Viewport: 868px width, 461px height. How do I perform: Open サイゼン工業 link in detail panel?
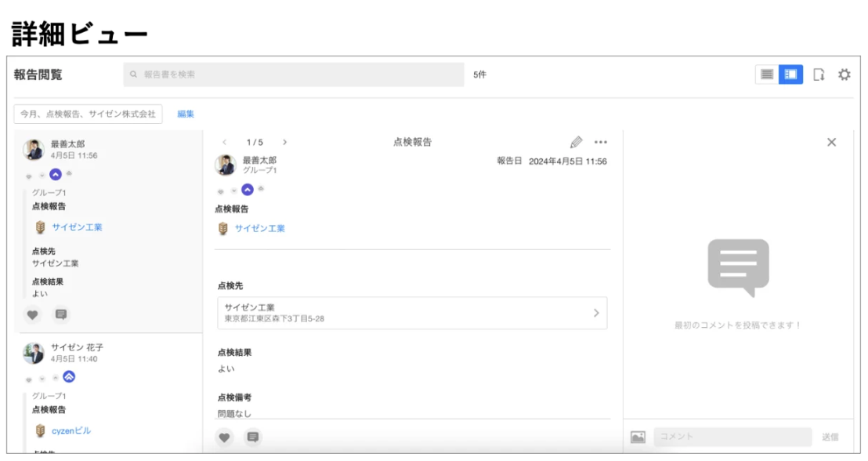(259, 228)
